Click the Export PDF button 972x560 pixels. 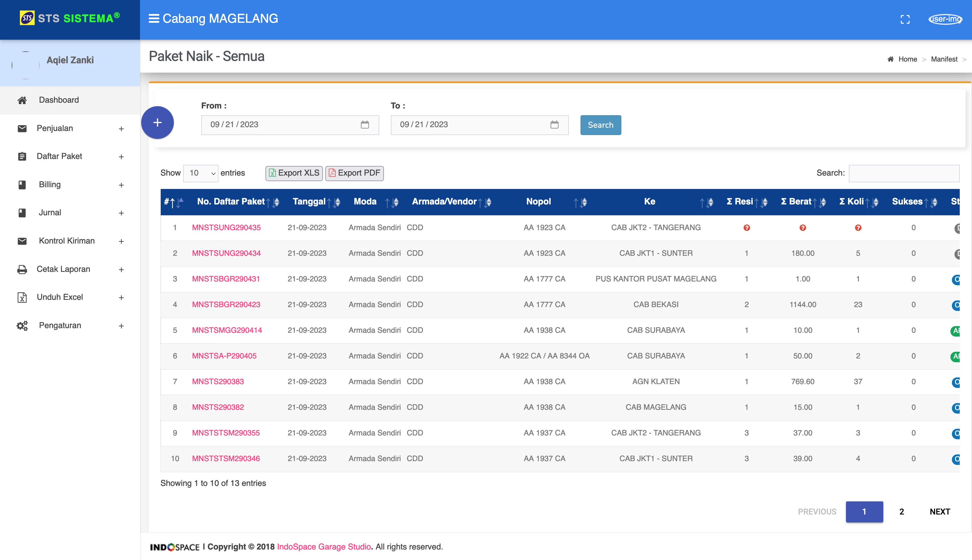[x=354, y=173]
